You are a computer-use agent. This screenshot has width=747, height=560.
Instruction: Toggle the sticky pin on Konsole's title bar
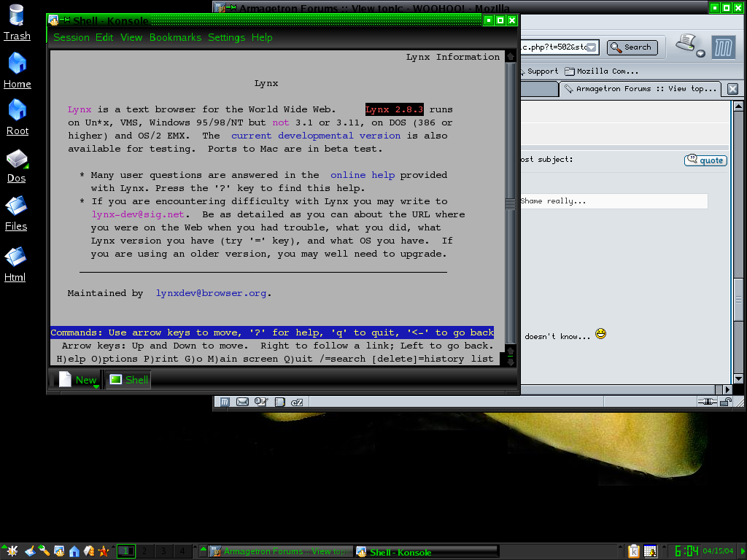[65, 20]
